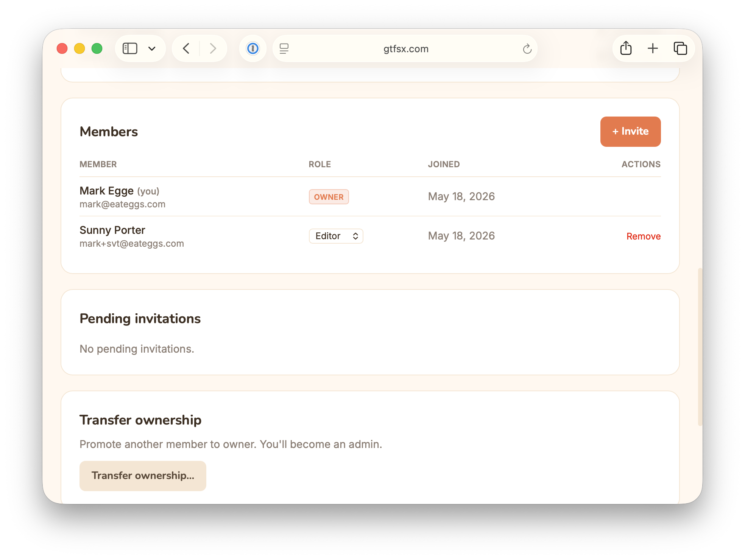Screen dimensions: 745x560
Task: Show the tab overview icon
Action: click(680, 48)
